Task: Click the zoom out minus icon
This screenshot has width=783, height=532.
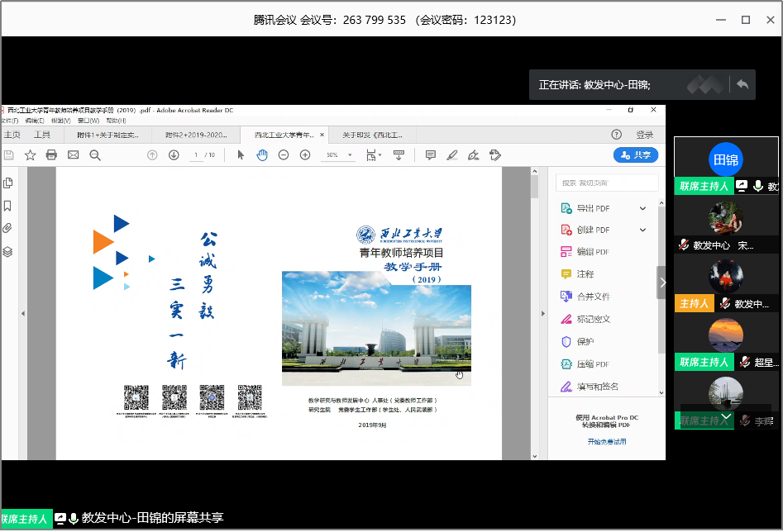Action: (x=283, y=155)
